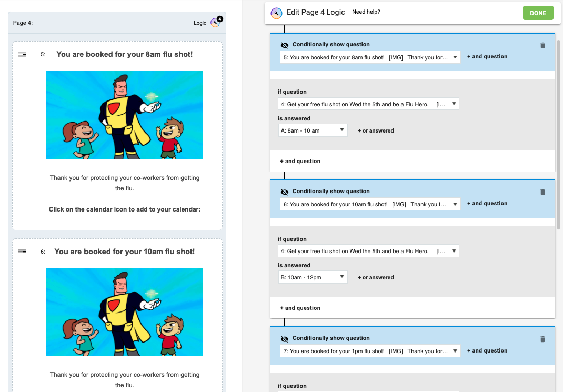Click '+ and question' beside the question 5 dropdown

(487, 57)
